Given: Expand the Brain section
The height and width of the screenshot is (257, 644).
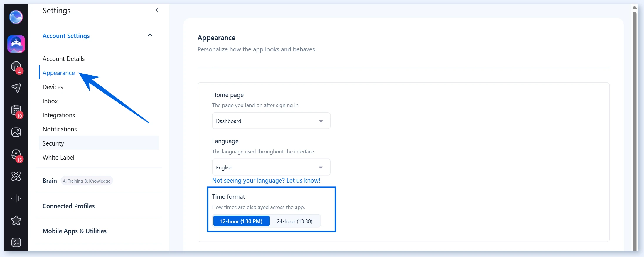Looking at the screenshot, I should pyautogui.click(x=50, y=181).
